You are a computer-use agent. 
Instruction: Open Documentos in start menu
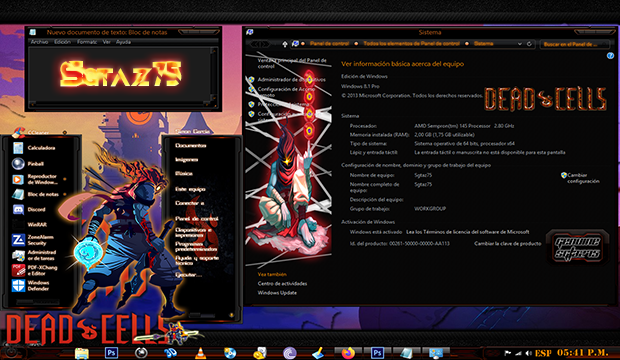point(191,146)
